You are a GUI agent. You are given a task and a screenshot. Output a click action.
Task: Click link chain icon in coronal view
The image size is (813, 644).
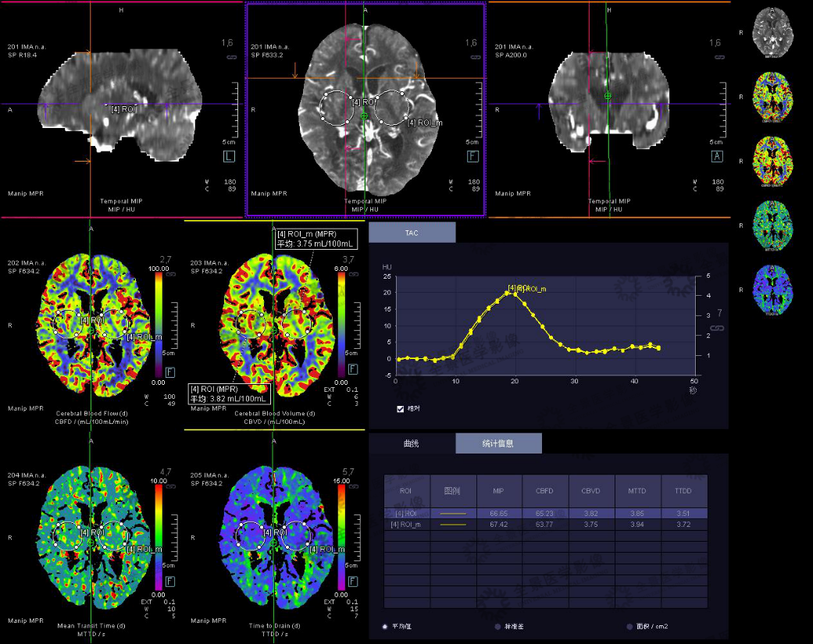pos(716,58)
